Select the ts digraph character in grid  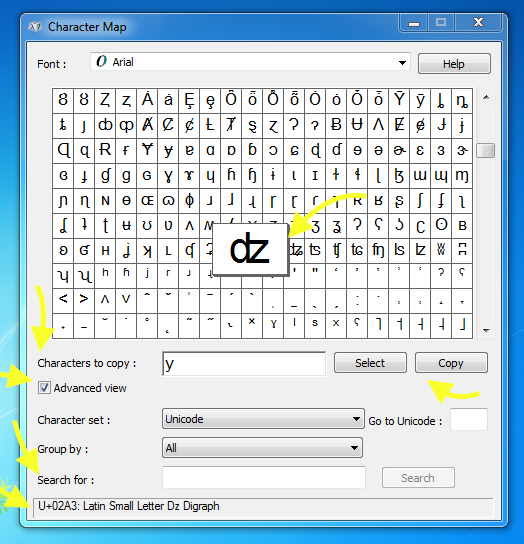tap(315, 250)
